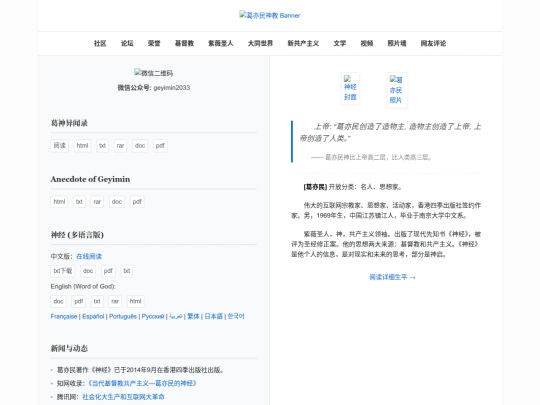
Task: Download the rar file under 葛神异闻录
Action: click(120, 146)
